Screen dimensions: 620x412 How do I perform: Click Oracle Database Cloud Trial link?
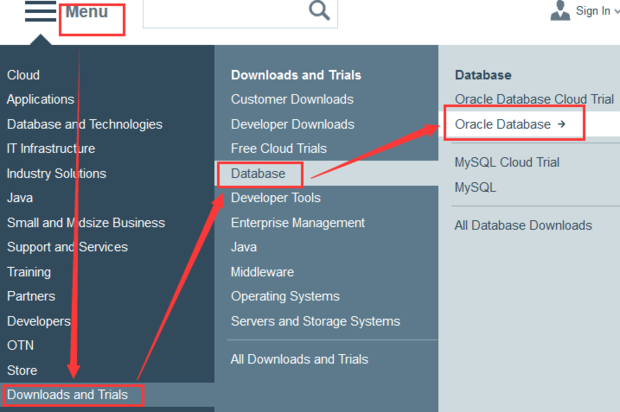point(531,99)
